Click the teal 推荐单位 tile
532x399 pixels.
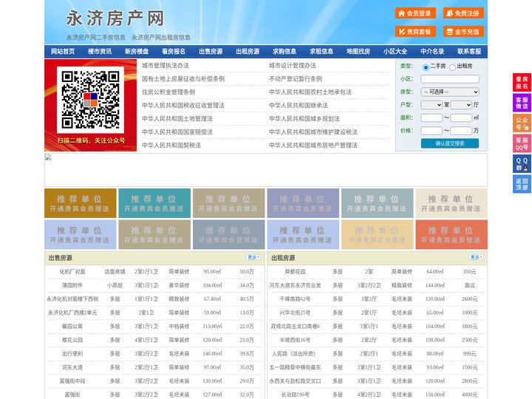pos(154,203)
